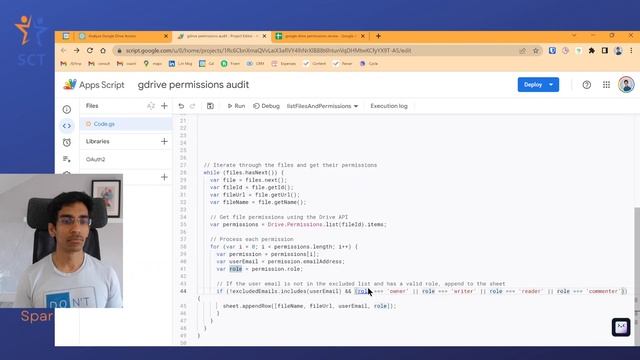Add a library with Libraries plus
This screenshot has width=640, height=360.
click(x=164, y=142)
